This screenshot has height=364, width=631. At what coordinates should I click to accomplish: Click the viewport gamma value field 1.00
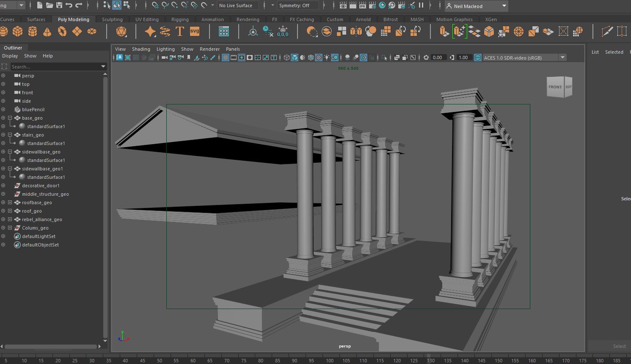463,57
